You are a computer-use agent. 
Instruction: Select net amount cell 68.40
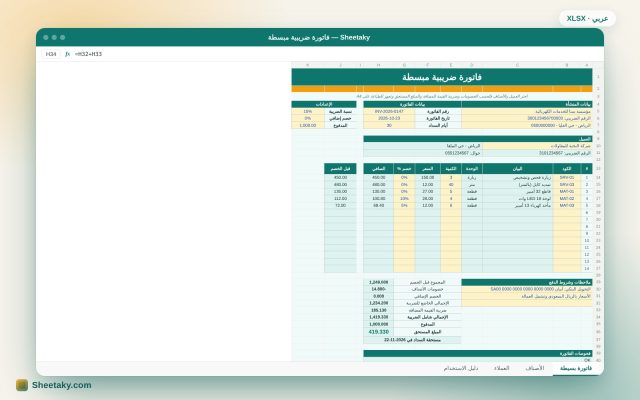point(378,205)
